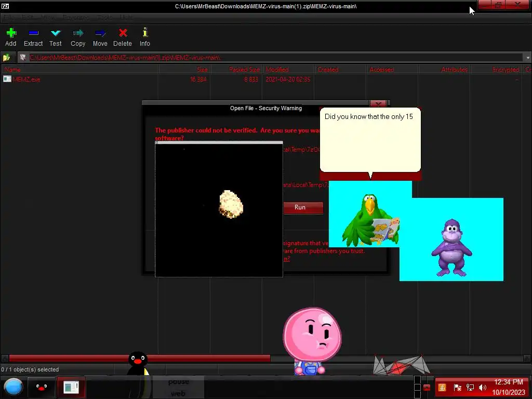Click the horizontal scrollbar left arrow
Viewport: 532px width, 399px height.
click(x=5, y=358)
